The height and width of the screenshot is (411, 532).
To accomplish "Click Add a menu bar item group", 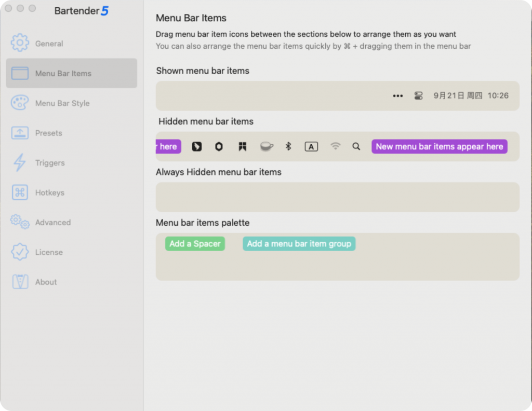I will pos(299,244).
